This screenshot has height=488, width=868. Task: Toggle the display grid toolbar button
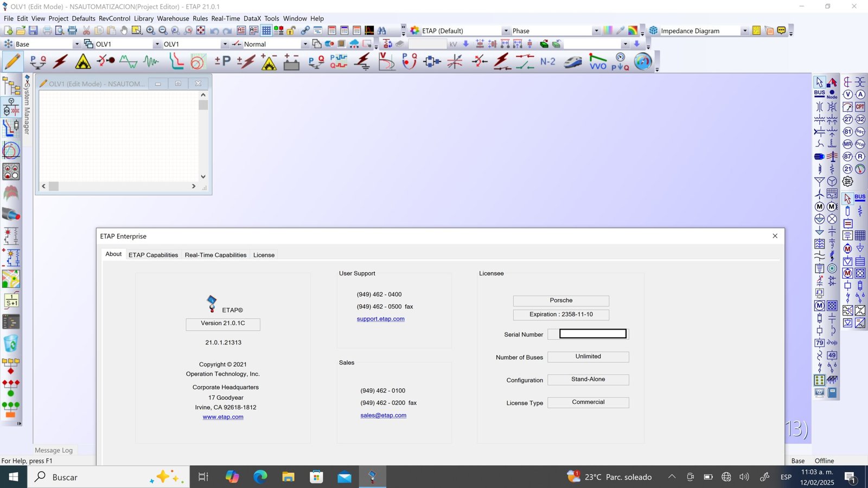coord(266,30)
